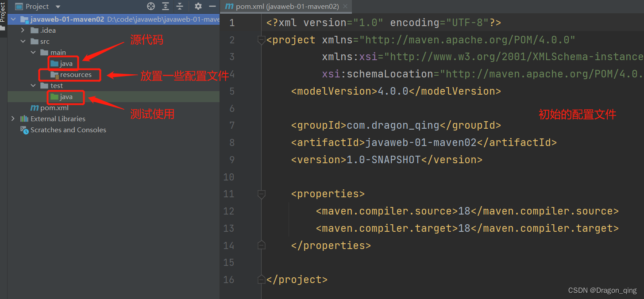Select the javaweb-01-maven02 root module

tap(67, 19)
